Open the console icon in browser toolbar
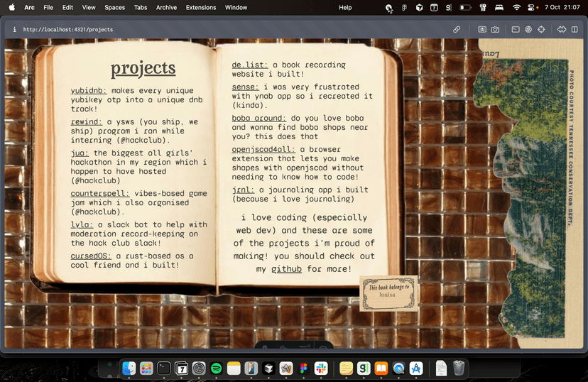 click(x=516, y=30)
